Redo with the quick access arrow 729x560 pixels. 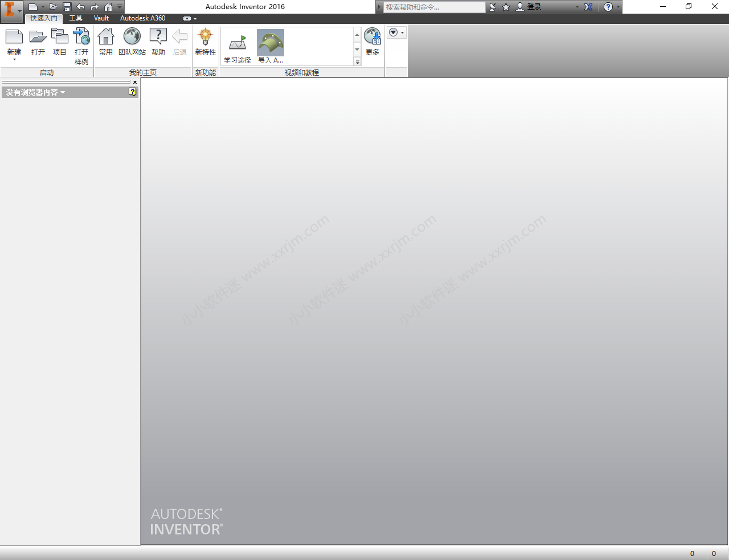pyautogui.click(x=95, y=7)
